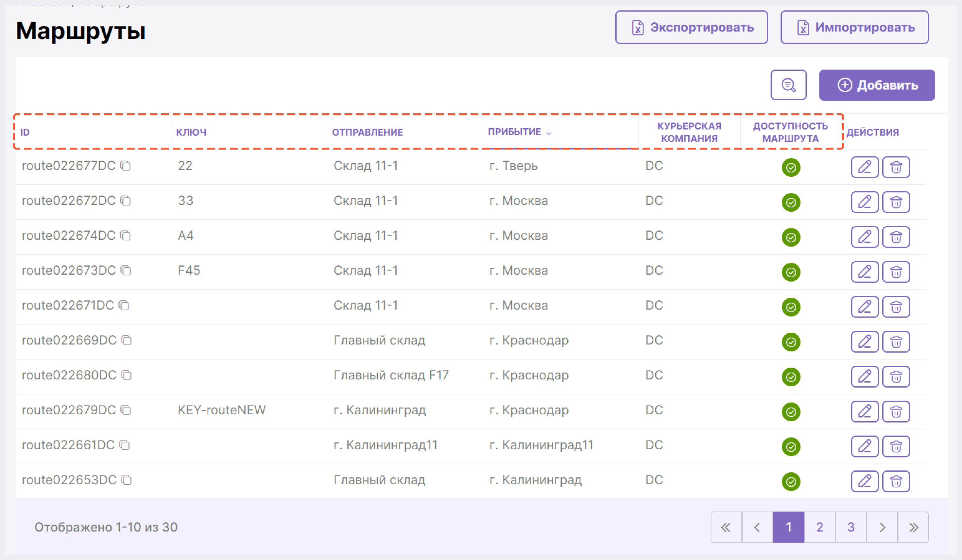Edit route route022653DC

pos(865,481)
